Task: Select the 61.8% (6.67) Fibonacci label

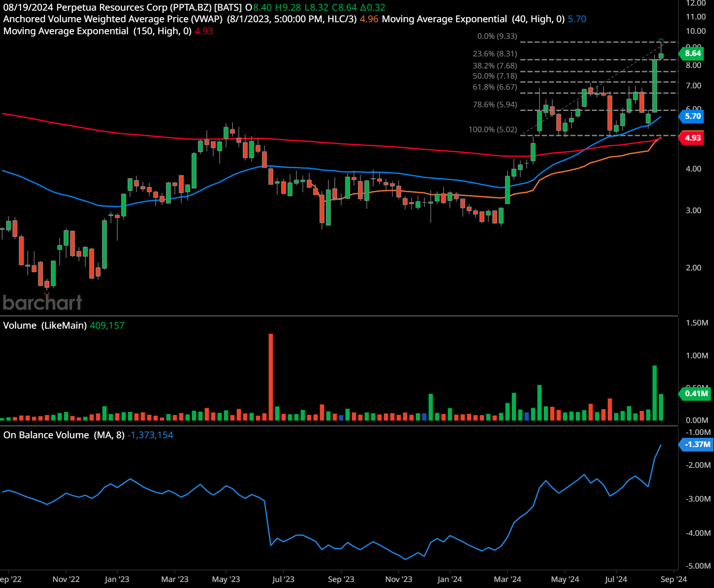Action: pos(495,87)
